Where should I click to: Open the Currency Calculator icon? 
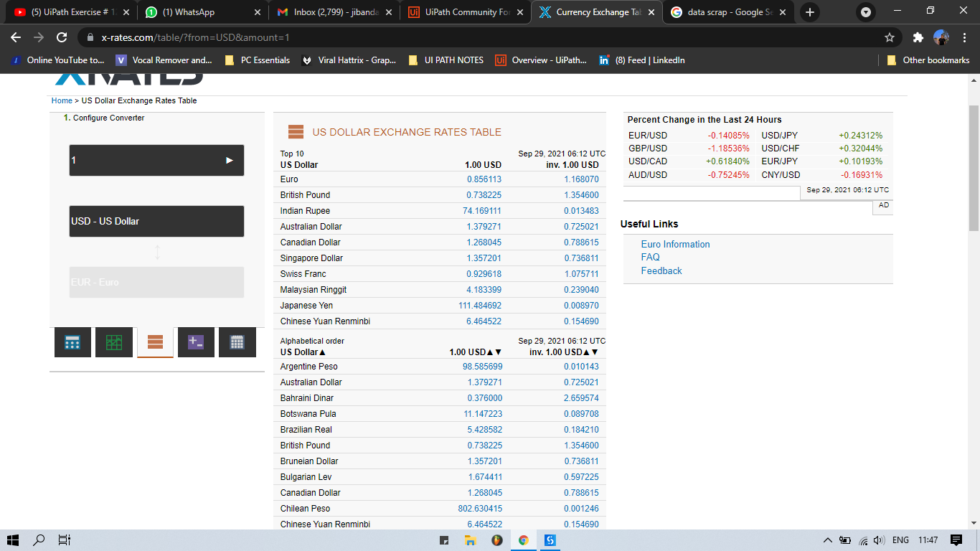(x=72, y=342)
